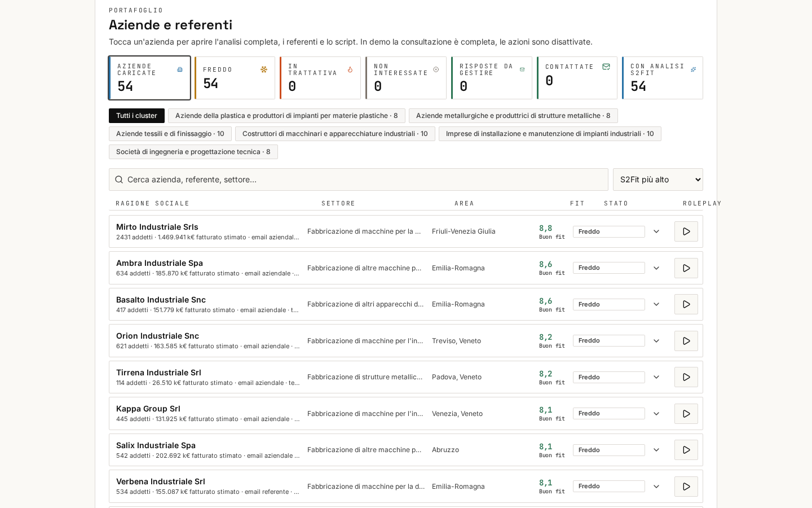812x508 pixels.
Task: Select the Tutti i cluster filter
Action: tap(136, 116)
